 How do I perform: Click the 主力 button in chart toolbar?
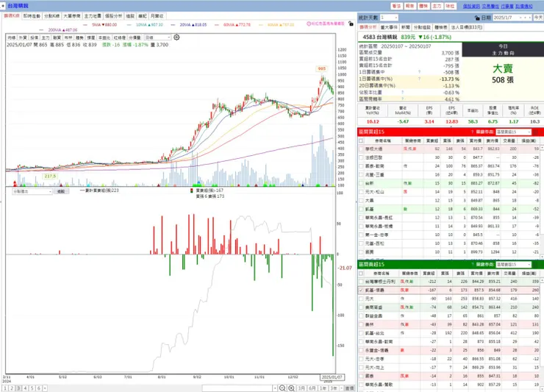[46, 38]
